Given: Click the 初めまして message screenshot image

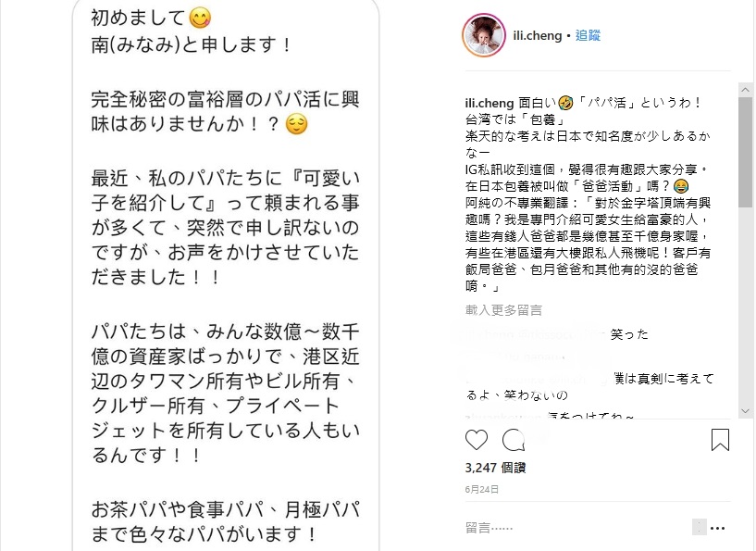Looking at the screenshot, I should [x=226, y=276].
